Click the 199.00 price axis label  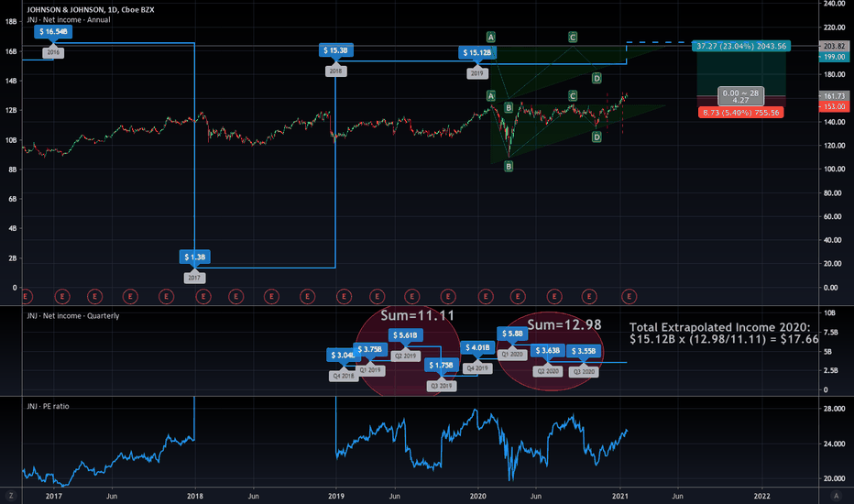(x=835, y=57)
